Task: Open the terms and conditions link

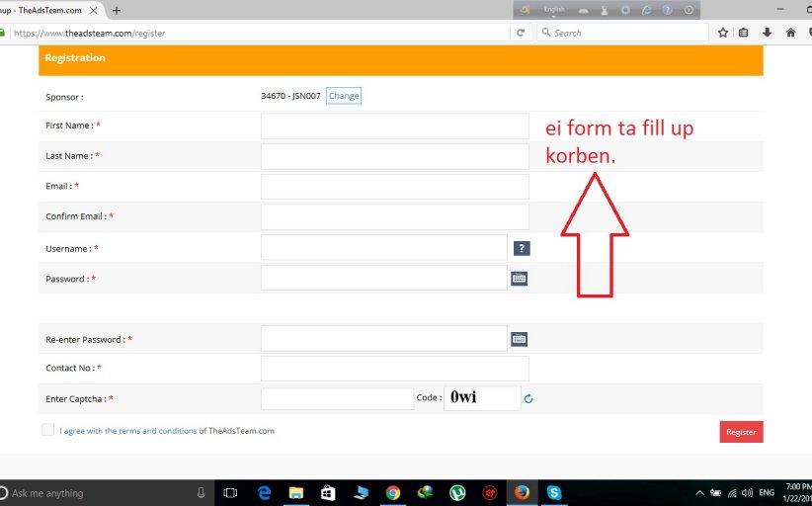Action: coord(128,431)
